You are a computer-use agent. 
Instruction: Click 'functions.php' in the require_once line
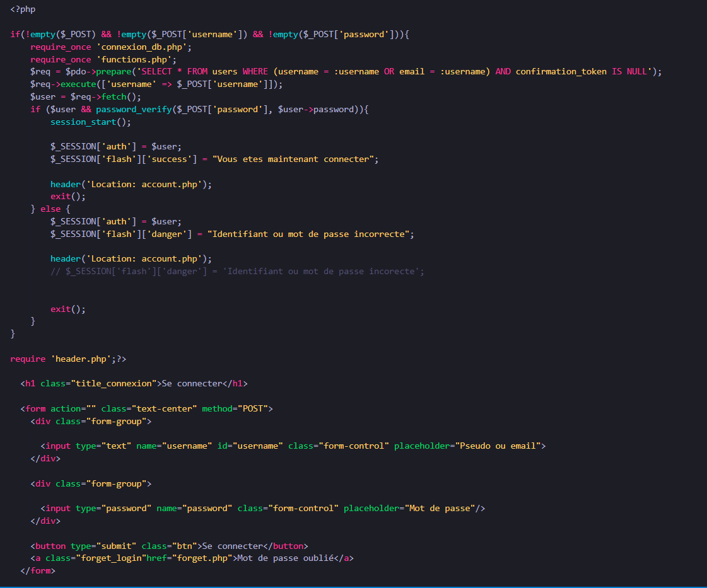pyautogui.click(x=134, y=59)
